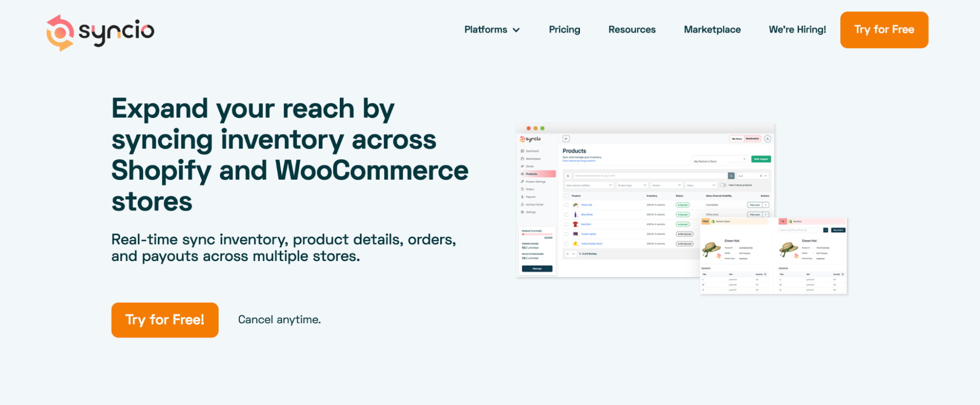The height and width of the screenshot is (405, 980).
Task: Click the orange Try for Free header button
Action: pos(884,30)
